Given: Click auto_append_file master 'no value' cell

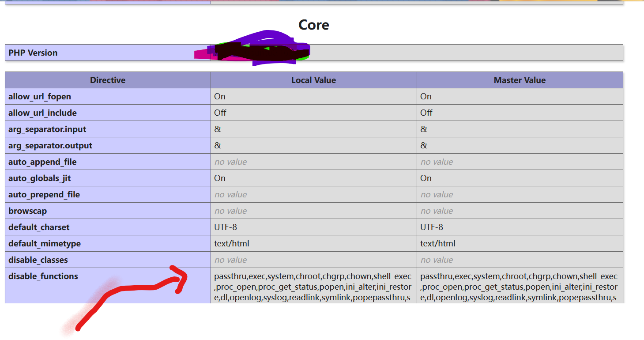Looking at the screenshot, I should 520,162.
